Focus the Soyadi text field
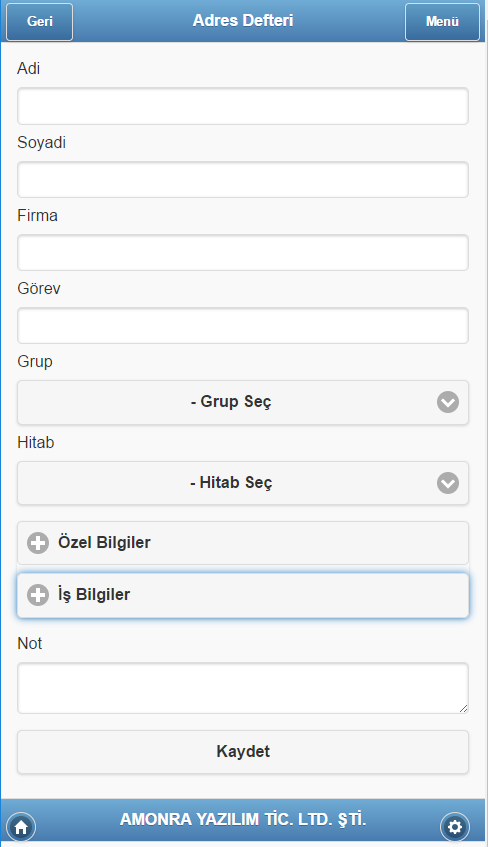488x847 pixels. [x=243, y=179]
